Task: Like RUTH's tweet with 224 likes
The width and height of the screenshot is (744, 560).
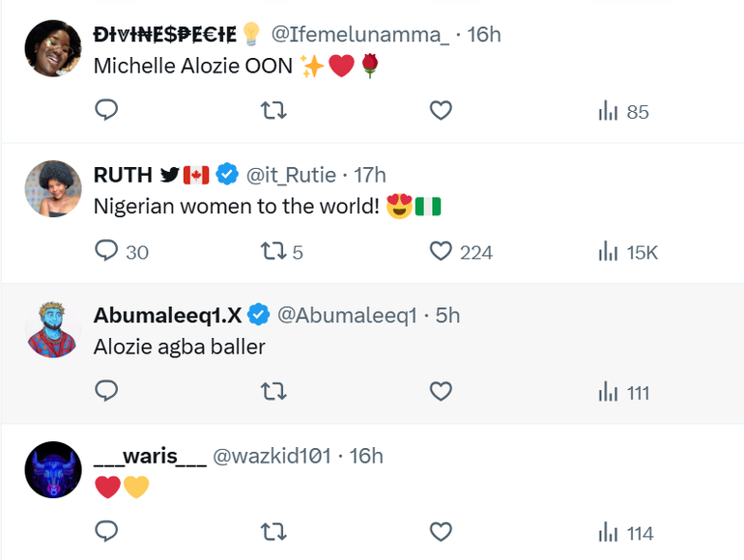Action: click(441, 252)
